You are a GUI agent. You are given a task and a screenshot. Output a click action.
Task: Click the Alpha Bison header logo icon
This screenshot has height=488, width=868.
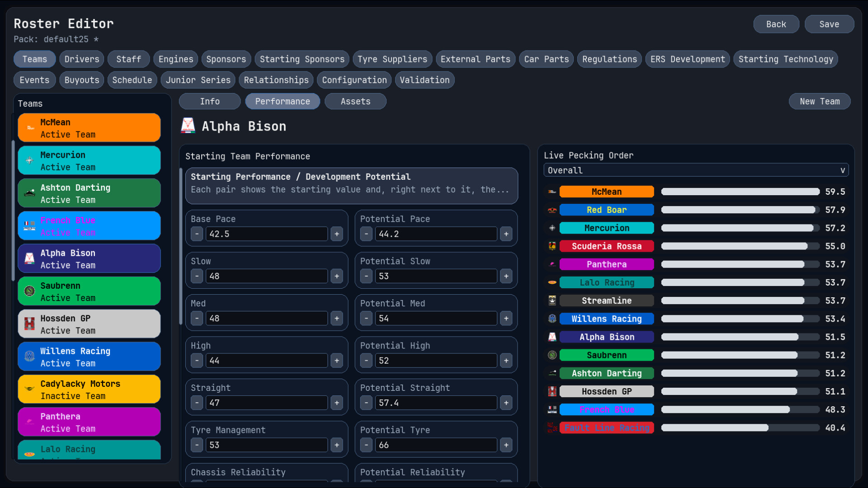[x=188, y=126]
